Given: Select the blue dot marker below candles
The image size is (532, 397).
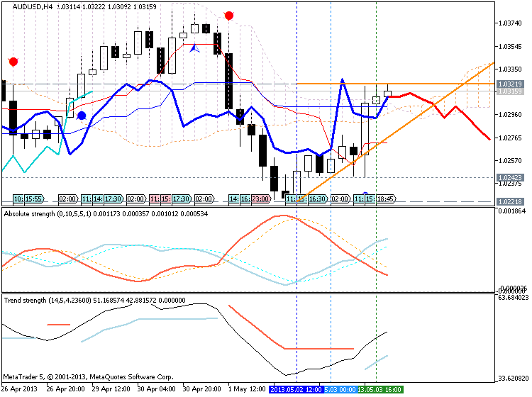Looking at the screenshot, I should point(82,115).
